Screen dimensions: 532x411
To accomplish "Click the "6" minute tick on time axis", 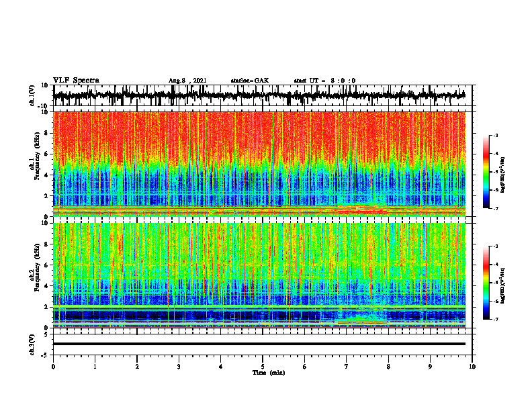I will click(x=305, y=367).
